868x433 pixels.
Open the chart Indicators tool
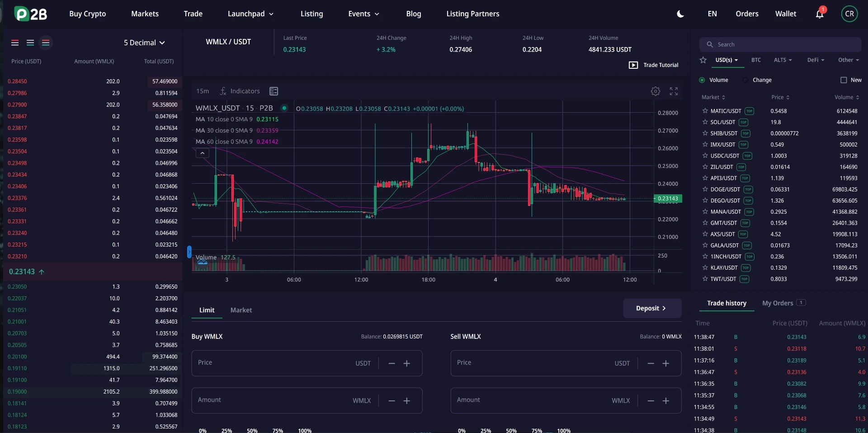[240, 91]
